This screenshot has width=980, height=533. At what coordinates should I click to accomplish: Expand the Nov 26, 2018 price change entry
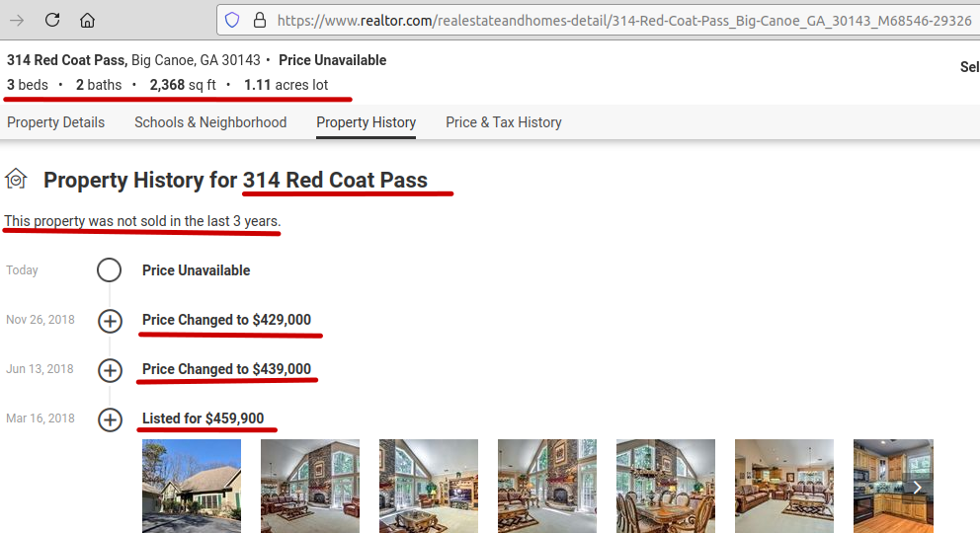point(110,321)
